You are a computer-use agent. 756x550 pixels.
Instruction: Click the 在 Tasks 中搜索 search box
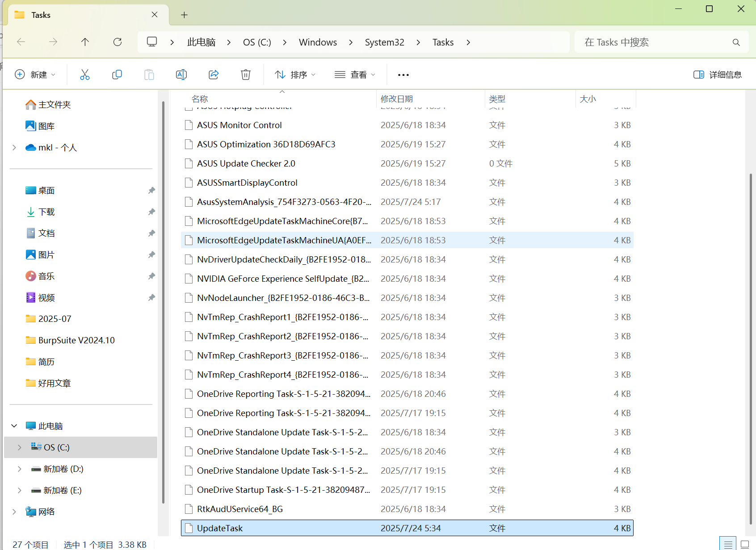(x=661, y=42)
